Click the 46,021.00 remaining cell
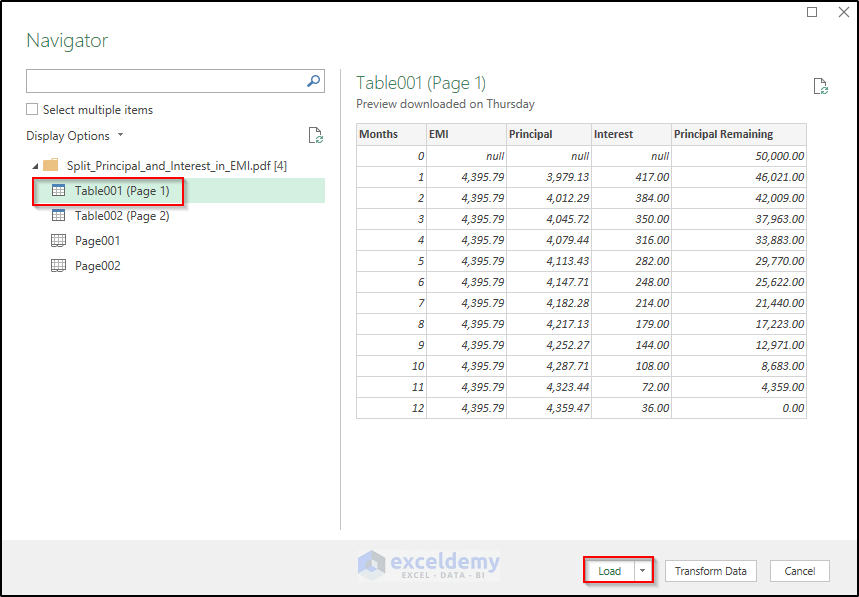The width and height of the screenshot is (859, 597). coord(739,177)
